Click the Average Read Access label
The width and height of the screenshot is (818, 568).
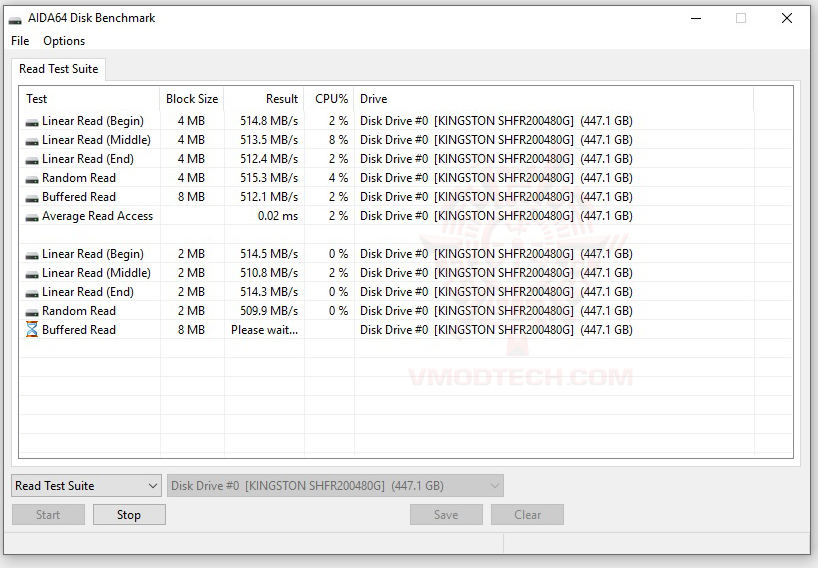(x=98, y=216)
